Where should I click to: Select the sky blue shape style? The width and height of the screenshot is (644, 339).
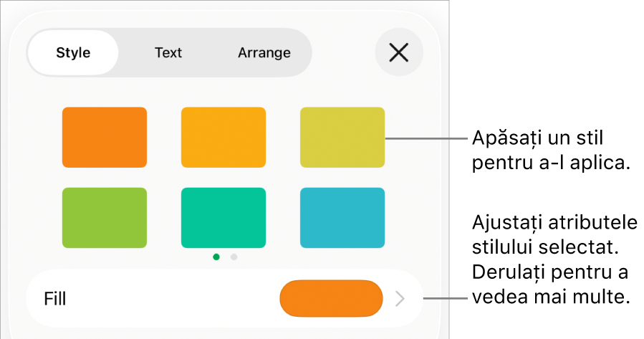[342, 218]
